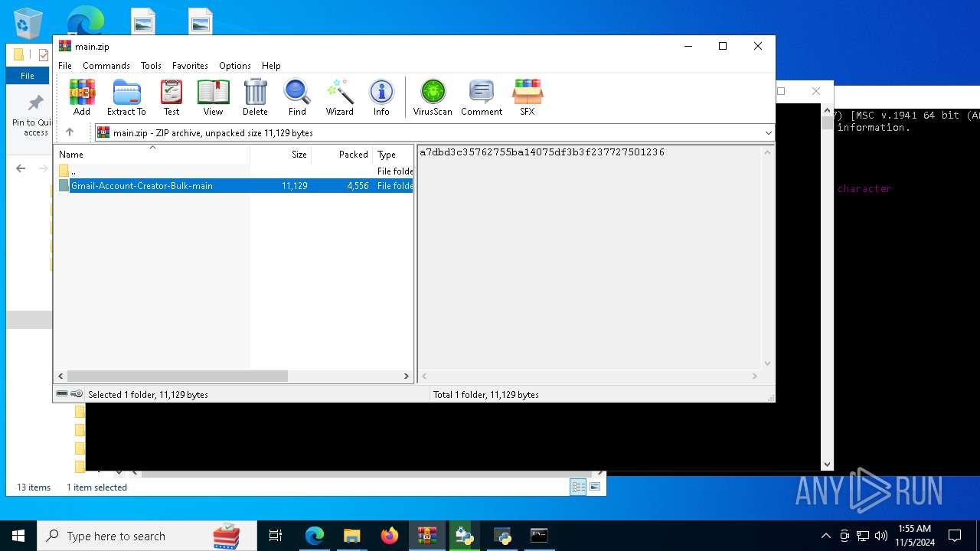Click the file list horizontal scrollbar
980x551 pixels.
(x=177, y=377)
